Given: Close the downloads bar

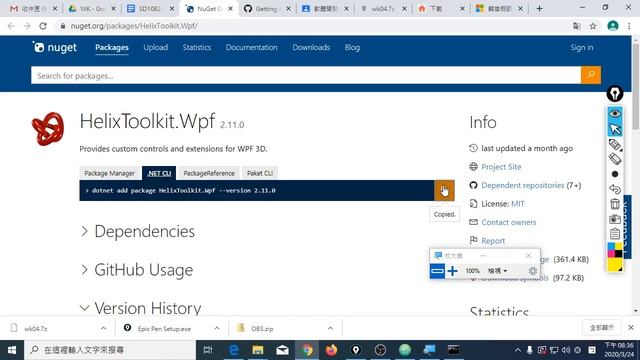Looking at the screenshot, I should pyautogui.click(x=631, y=327).
